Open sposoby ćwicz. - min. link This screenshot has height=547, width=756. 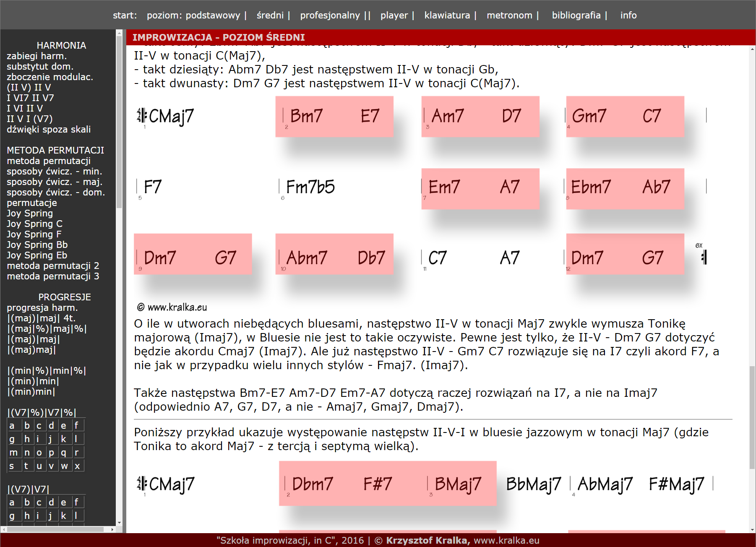(55, 171)
